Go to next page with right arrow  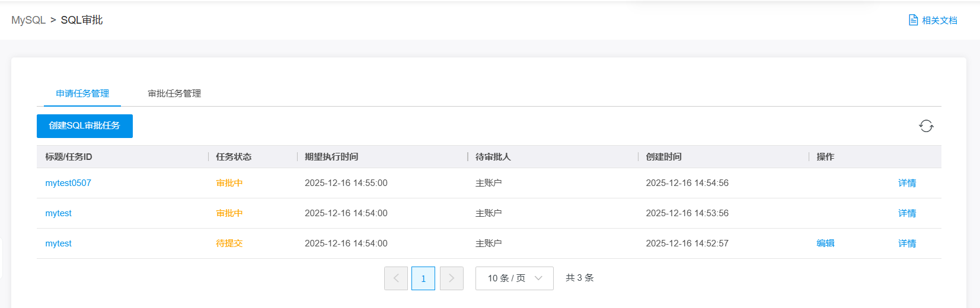tap(451, 278)
